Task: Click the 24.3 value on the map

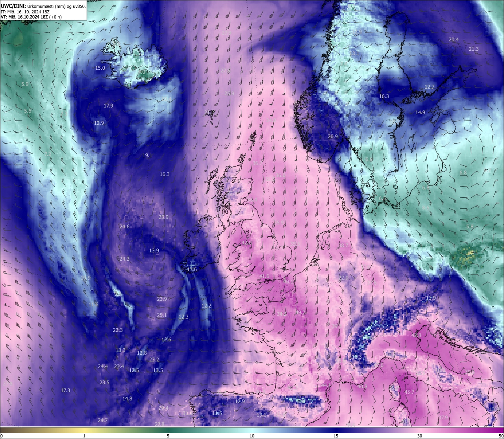Action: click(x=124, y=259)
